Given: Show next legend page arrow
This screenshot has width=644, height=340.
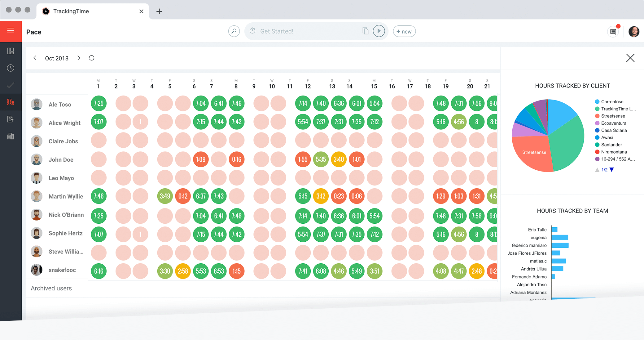Looking at the screenshot, I should pyautogui.click(x=612, y=170).
